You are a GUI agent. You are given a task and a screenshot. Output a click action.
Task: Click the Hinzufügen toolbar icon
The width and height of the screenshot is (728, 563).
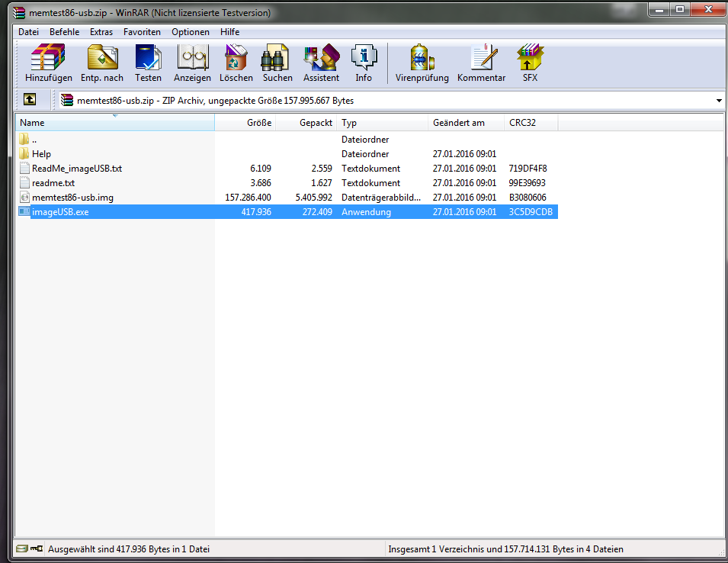click(48, 58)
